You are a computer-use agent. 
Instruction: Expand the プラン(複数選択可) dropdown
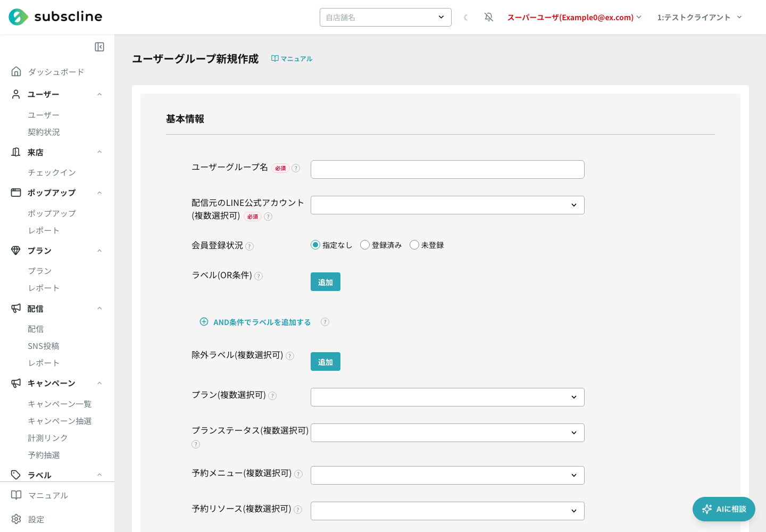coord(447,397)
